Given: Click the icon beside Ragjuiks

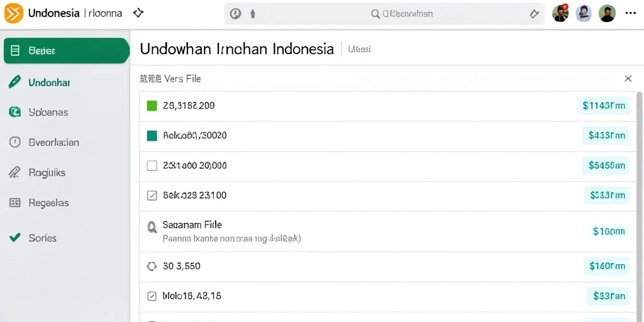Looking at the screenshot, I should (14, 172).
